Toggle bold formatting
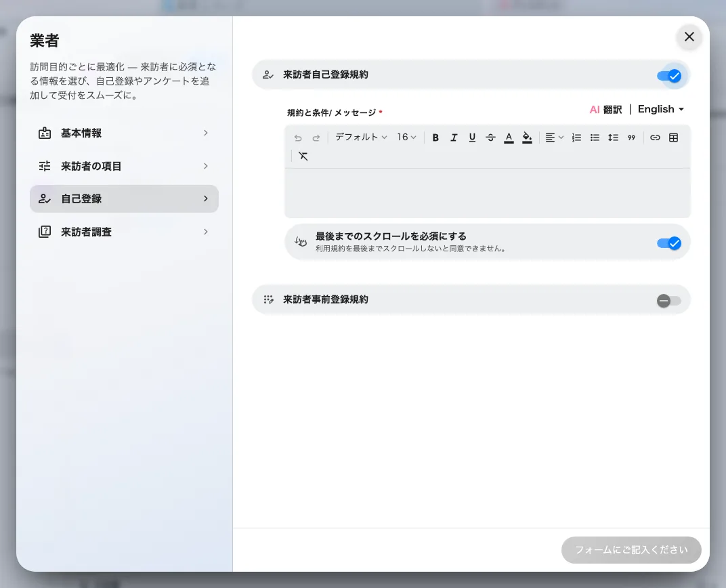This screenshot has height=588, width=726. click(435, 138)
